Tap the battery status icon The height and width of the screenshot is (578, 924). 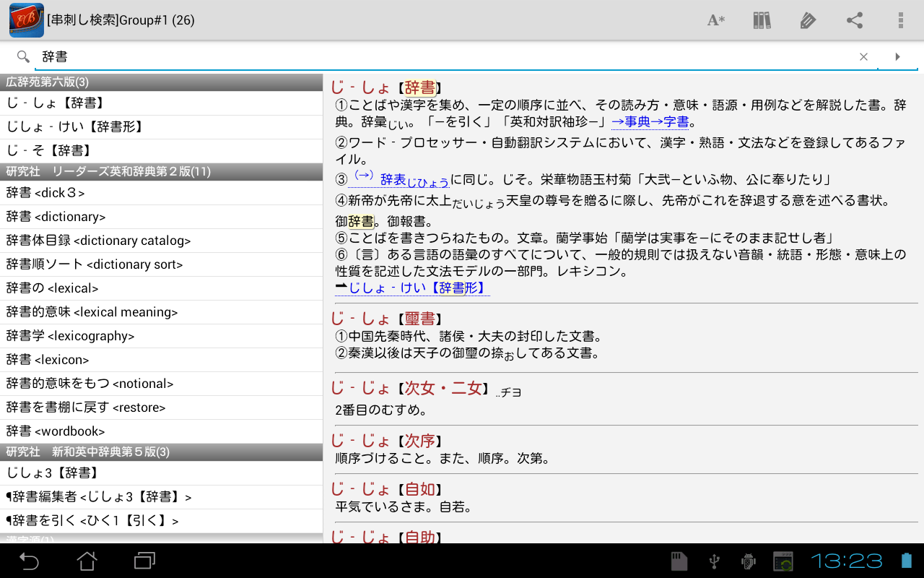[907, 561]
